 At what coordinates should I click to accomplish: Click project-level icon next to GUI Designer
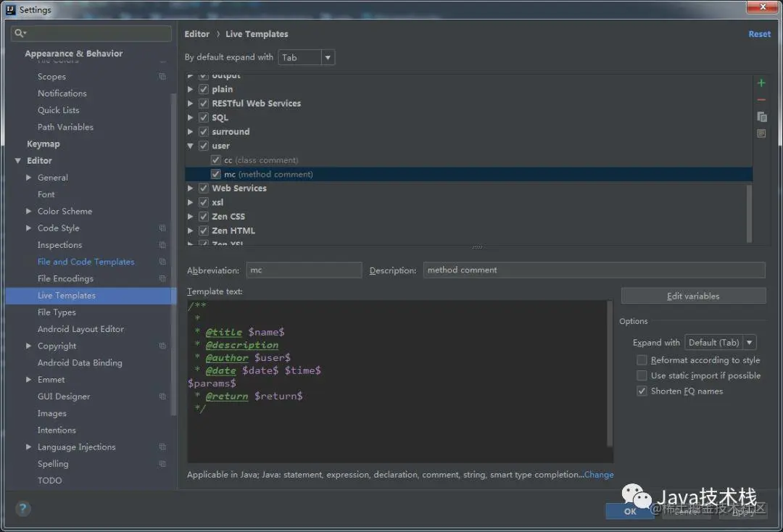coord(162,396)
